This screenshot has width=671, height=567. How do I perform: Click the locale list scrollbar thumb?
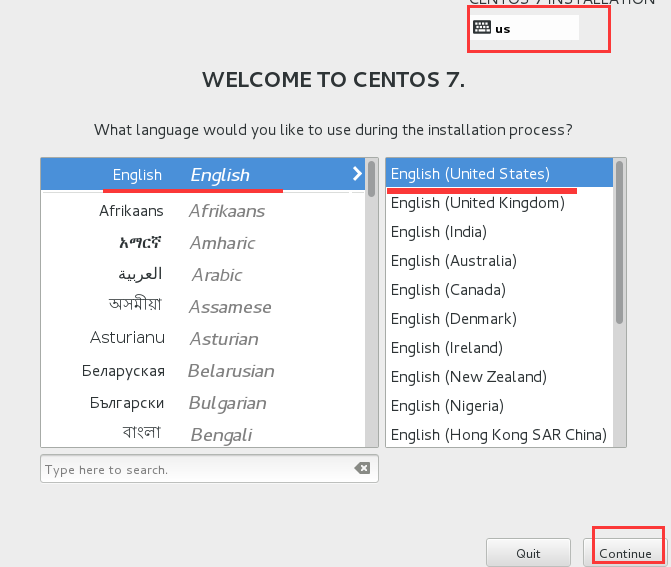(619, 242)
